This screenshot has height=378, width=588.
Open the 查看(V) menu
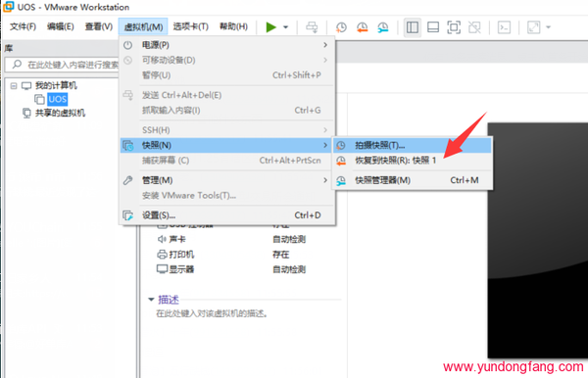[x=99, y=26]
